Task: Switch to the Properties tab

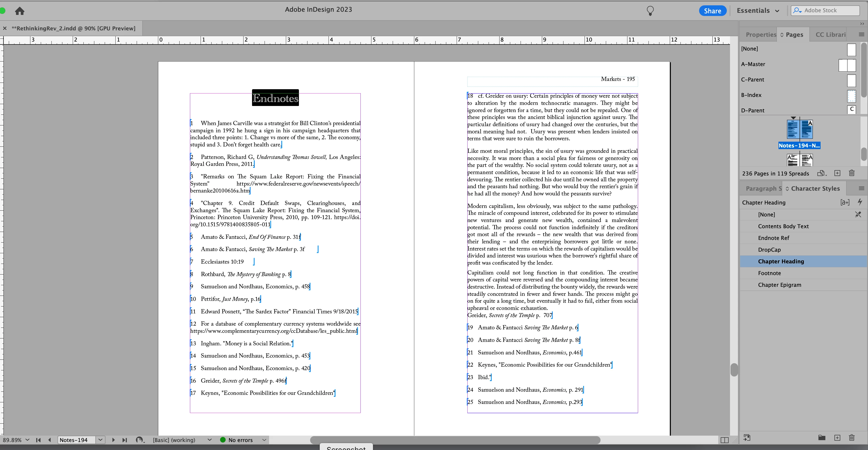Action: click(761, 35)
